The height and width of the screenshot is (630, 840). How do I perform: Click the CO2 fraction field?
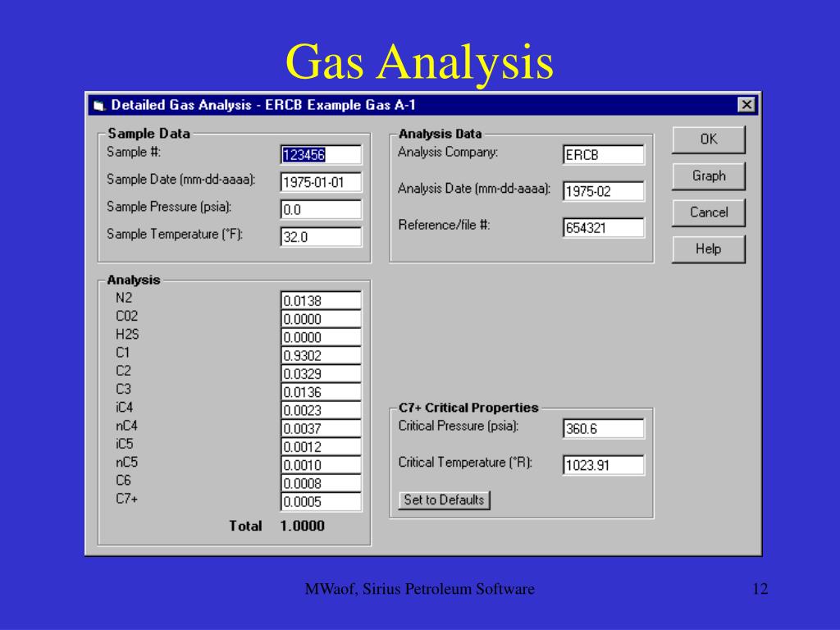[x=321, y=319]
